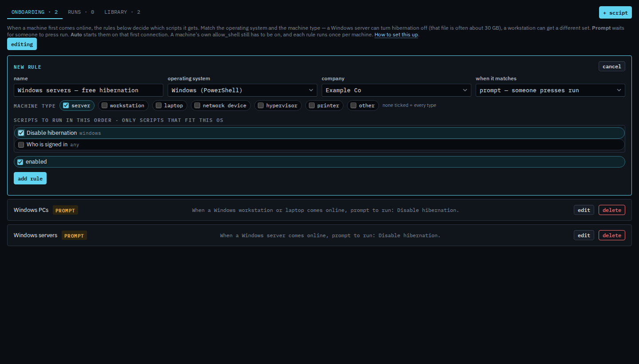Click the PROMPT badge on Windows PCs

tap(65, 211)
